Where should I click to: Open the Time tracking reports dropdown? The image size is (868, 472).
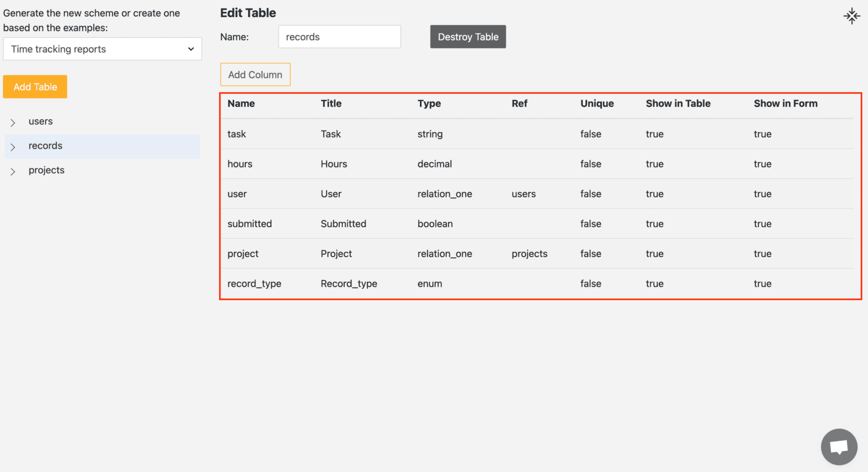point(102,49)
